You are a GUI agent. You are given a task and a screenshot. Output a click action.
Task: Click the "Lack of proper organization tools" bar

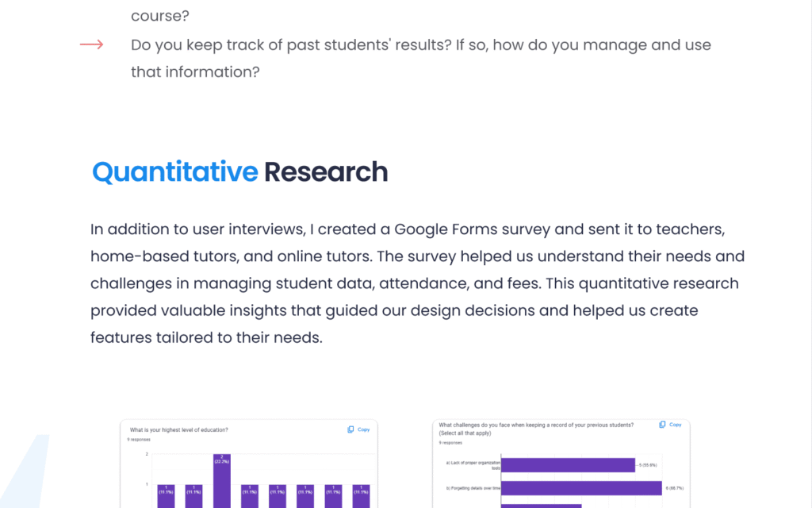coord(569,464)
